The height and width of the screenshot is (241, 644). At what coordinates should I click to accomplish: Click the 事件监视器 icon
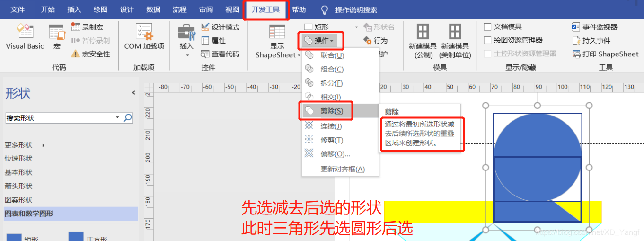click(576, 27)
